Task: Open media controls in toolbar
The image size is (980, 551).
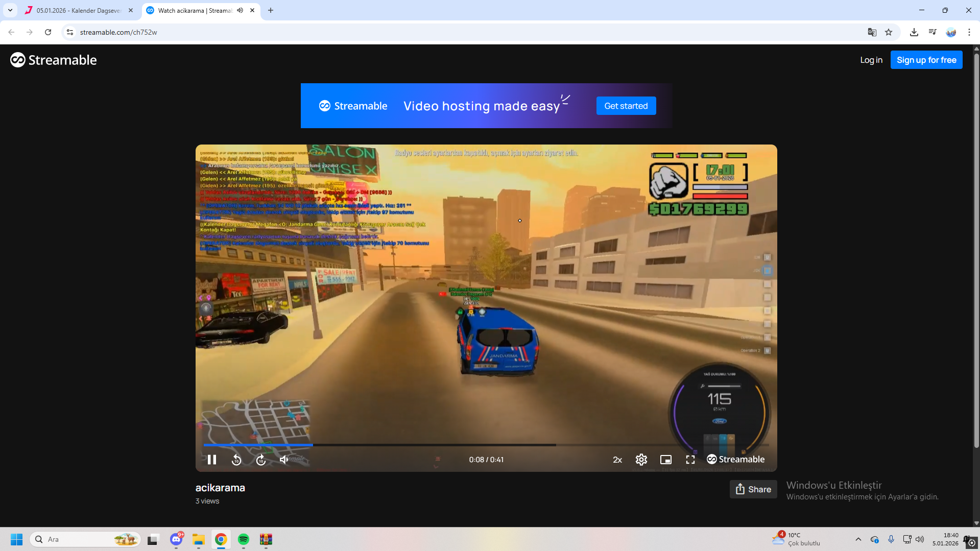Action: click(933, 32)
